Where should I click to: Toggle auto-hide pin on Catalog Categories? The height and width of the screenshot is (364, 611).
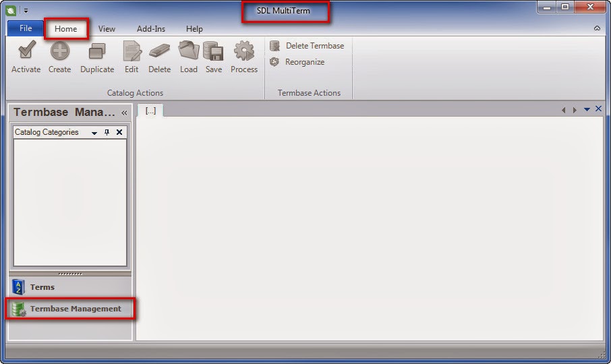(x=107, y=132)
